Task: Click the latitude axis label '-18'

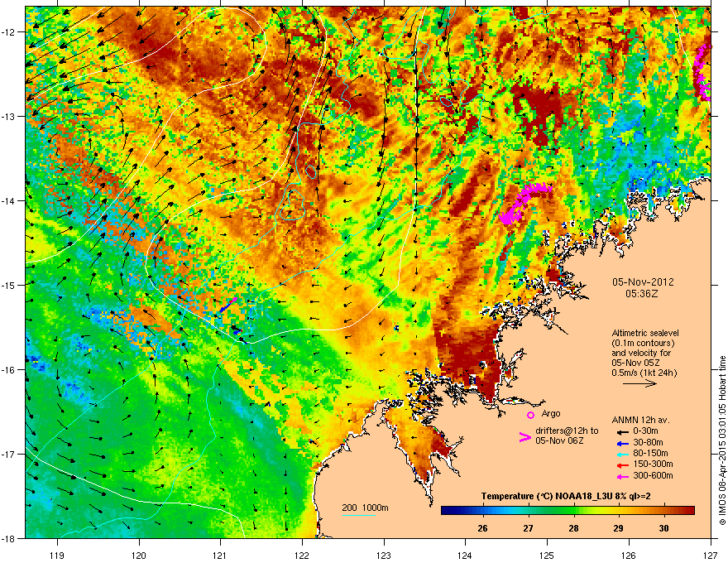Action: tap(8, 538)
